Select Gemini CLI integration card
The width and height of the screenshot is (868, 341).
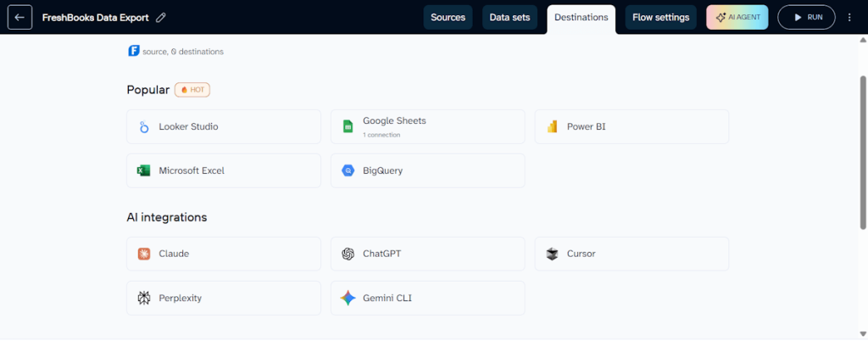428,298
